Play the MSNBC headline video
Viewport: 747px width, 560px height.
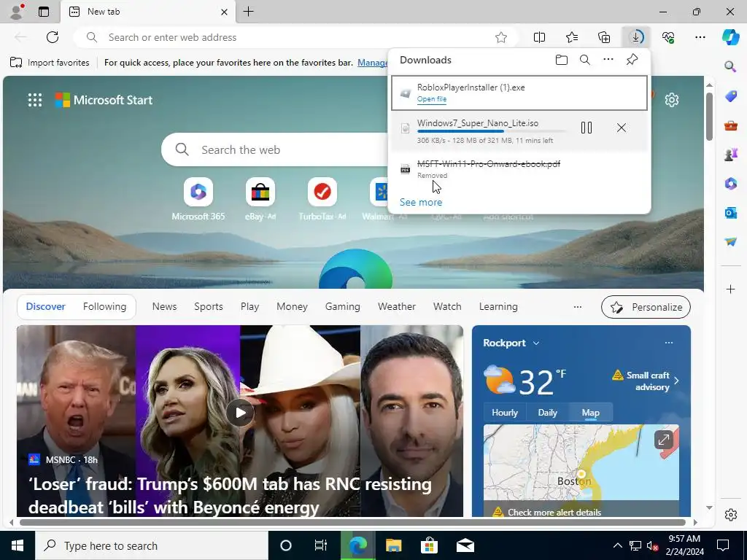click(x=240, y=413)
